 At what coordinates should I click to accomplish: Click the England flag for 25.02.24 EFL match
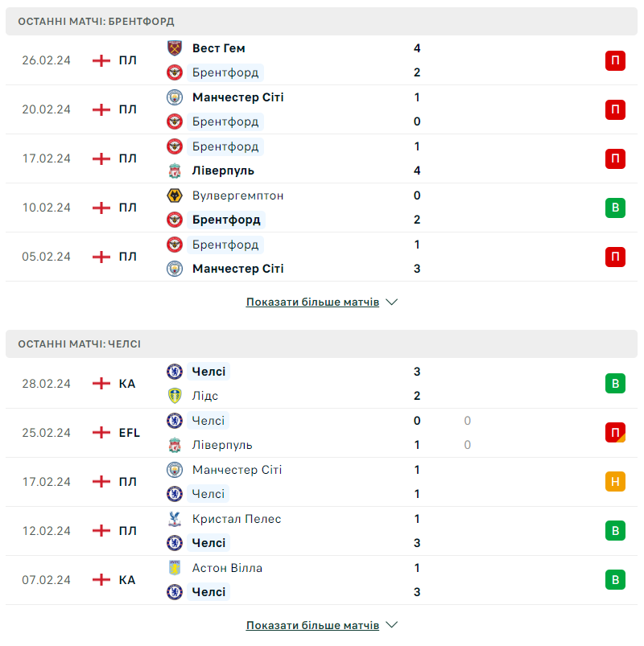tap(101, 433)
